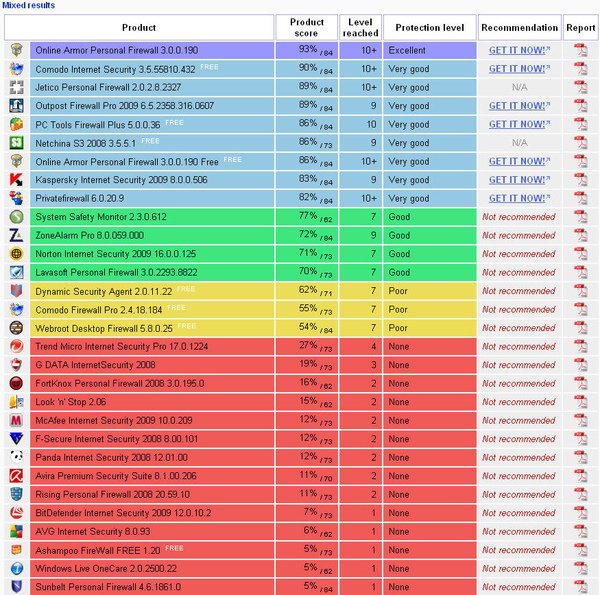Select 'G DATA InternetSecurity 2008' product name
Viewport: 600px width, 595px height.
(x=95, y=365)
